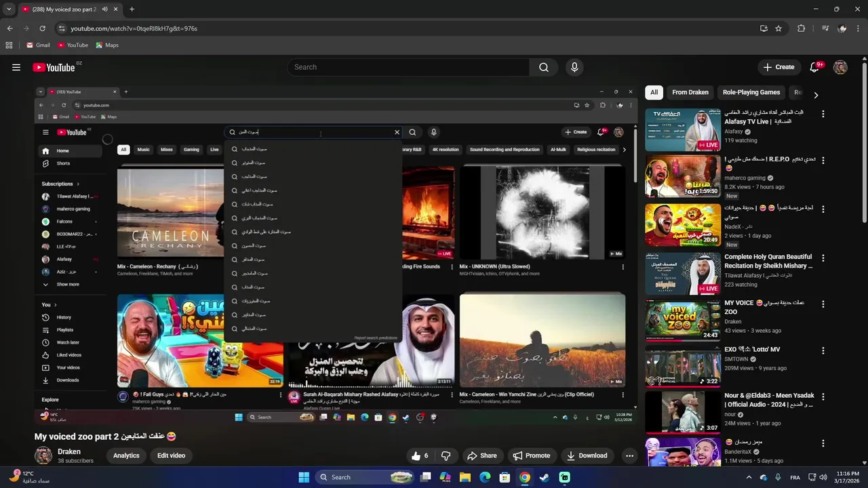Open the notifications bell with 9+ badge

click(814, 67)
